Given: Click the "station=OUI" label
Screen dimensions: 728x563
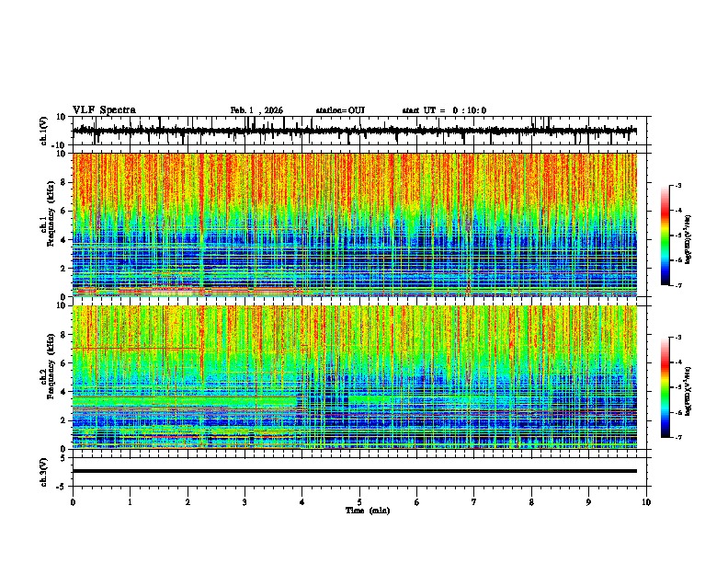Looking at the screenshot, I should point(340,110).
